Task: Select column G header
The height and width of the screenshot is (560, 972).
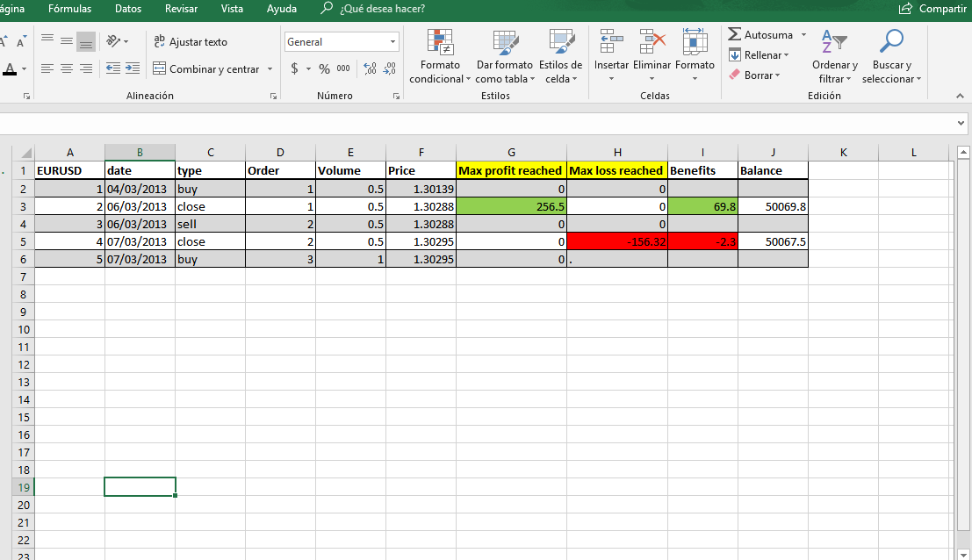Action: tap(511, 153)
